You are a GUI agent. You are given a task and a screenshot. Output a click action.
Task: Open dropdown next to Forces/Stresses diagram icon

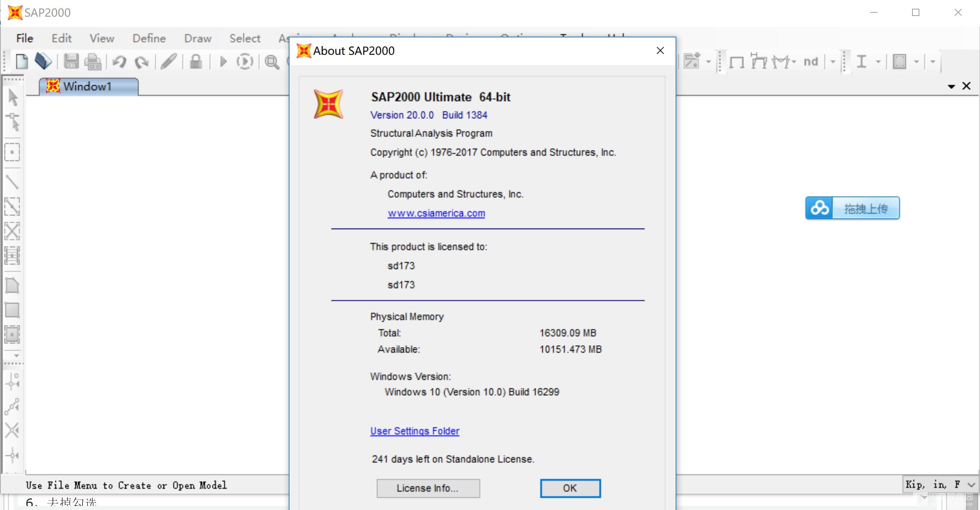coord(794,62)
